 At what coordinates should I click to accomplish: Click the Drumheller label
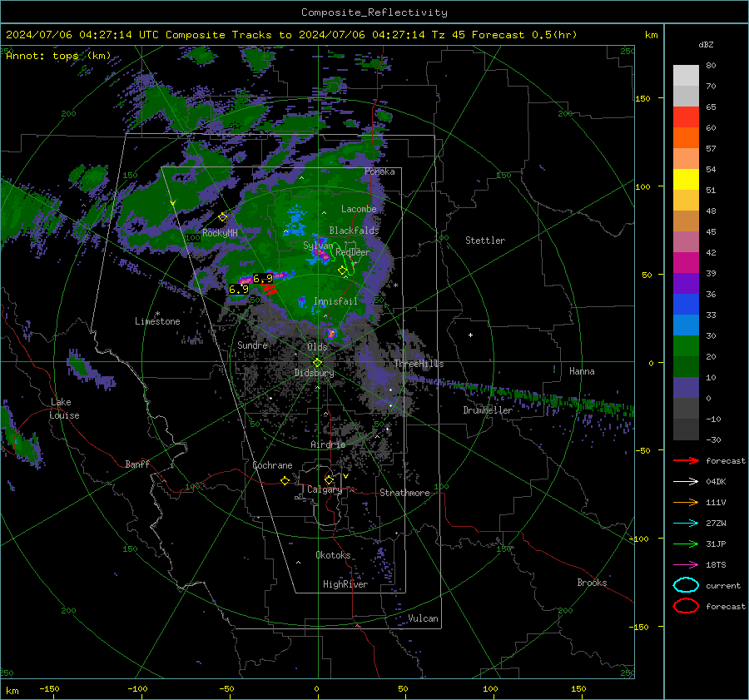[x=488, y=410]
